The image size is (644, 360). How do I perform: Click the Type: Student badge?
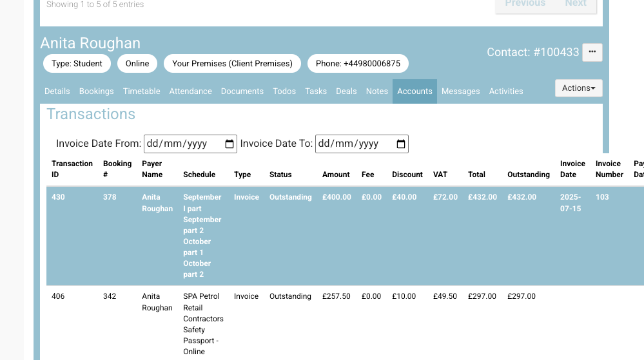77,64
